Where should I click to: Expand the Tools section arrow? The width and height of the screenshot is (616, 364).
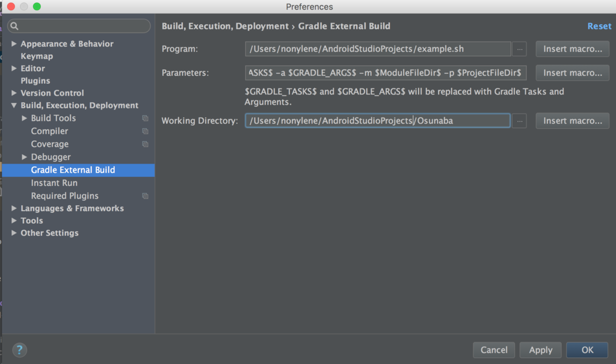[14, 221]
